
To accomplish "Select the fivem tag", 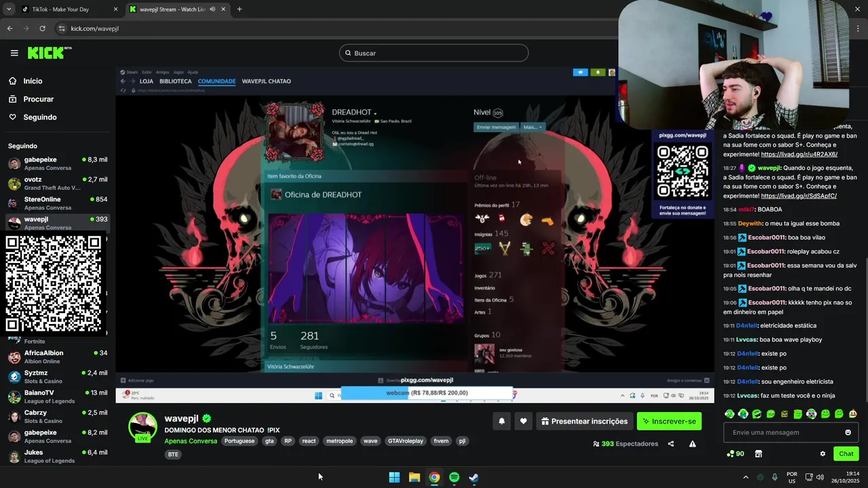I will click(441, 441).
